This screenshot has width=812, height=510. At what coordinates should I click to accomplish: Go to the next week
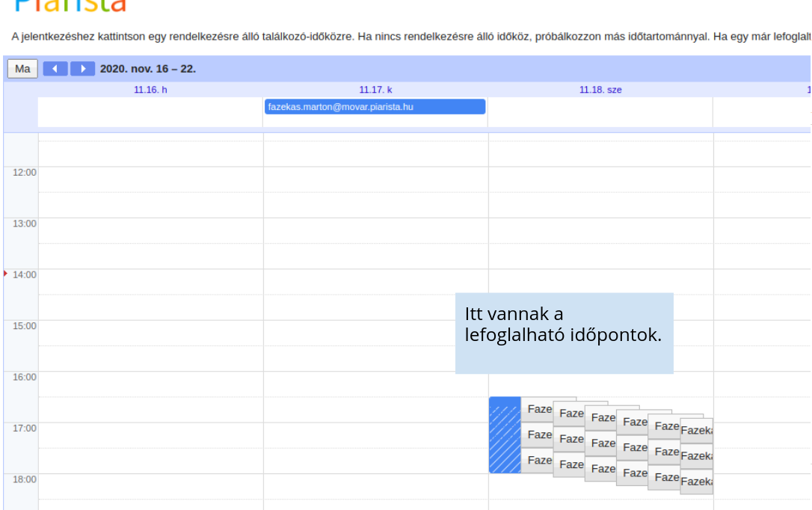82,69
